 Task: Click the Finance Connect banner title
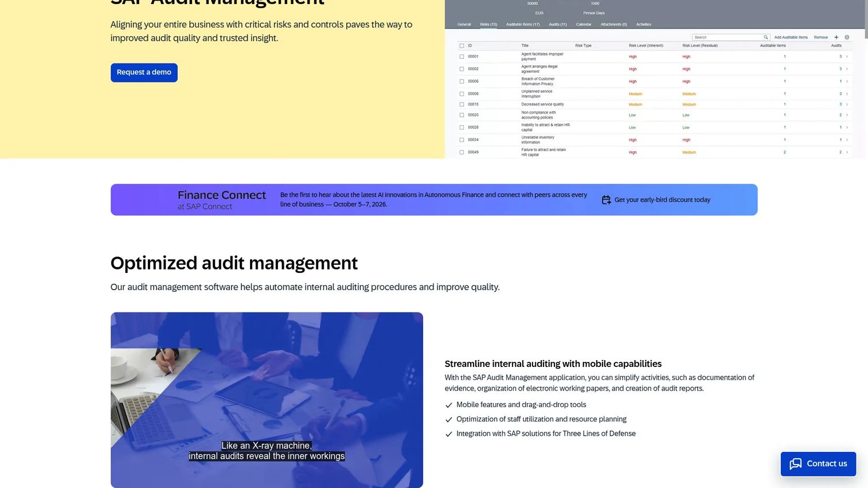pos(222,195)
